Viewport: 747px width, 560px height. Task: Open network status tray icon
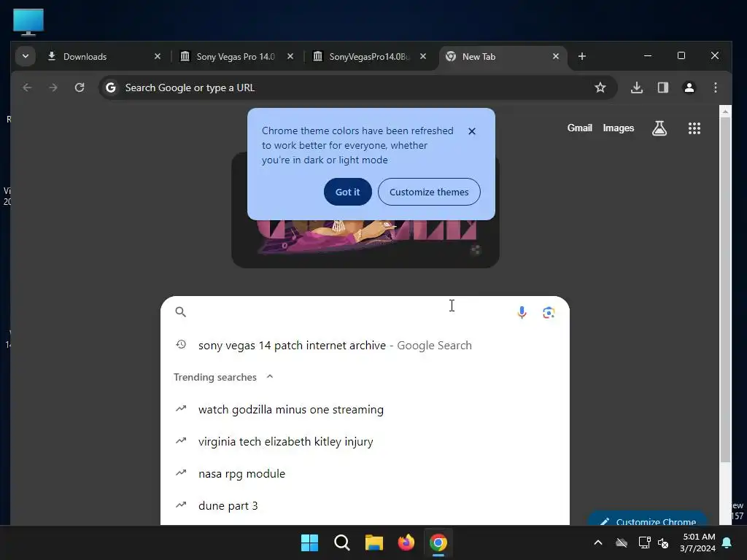(644, 542)
